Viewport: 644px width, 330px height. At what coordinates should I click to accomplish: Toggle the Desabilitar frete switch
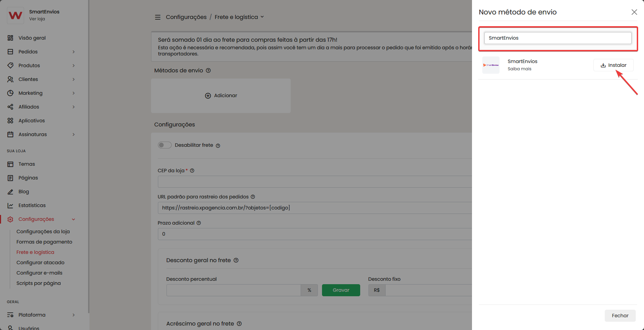[x=165, y=145]
